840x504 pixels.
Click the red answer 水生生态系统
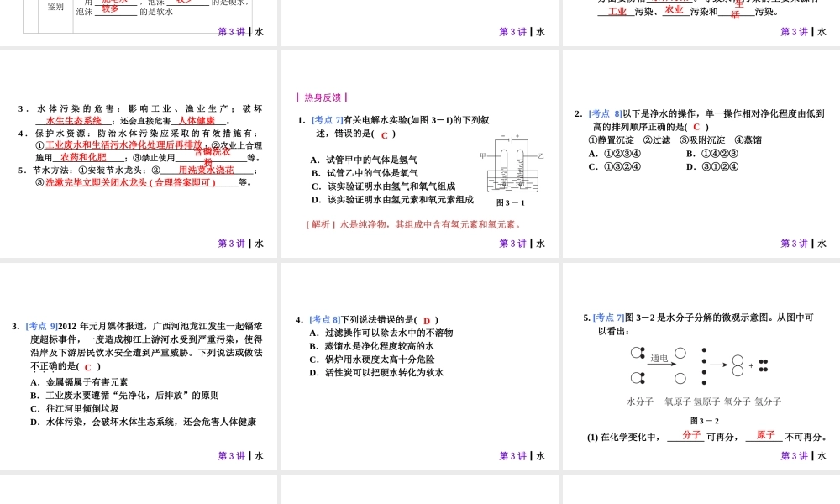click(74, 121)
